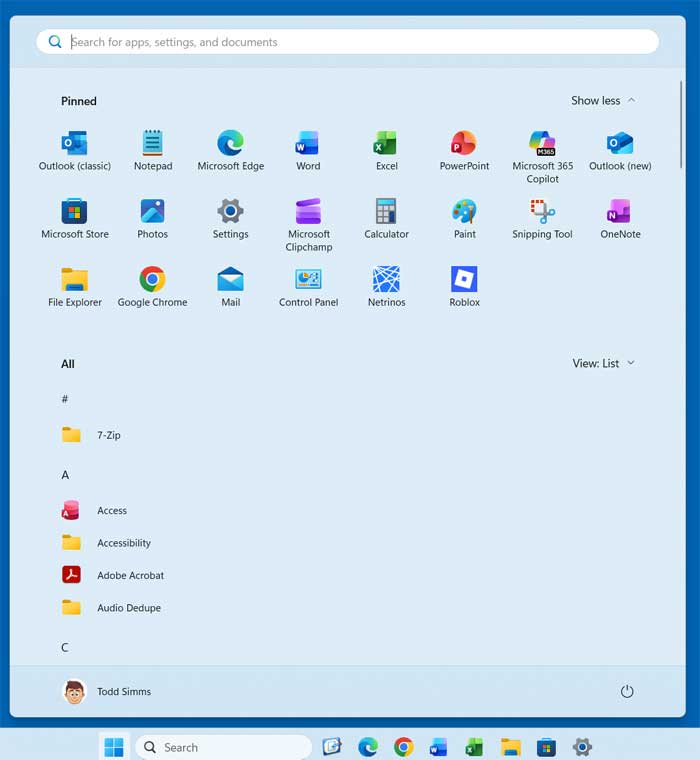Open Microsoft Store from Pinned section

point(75,219)
